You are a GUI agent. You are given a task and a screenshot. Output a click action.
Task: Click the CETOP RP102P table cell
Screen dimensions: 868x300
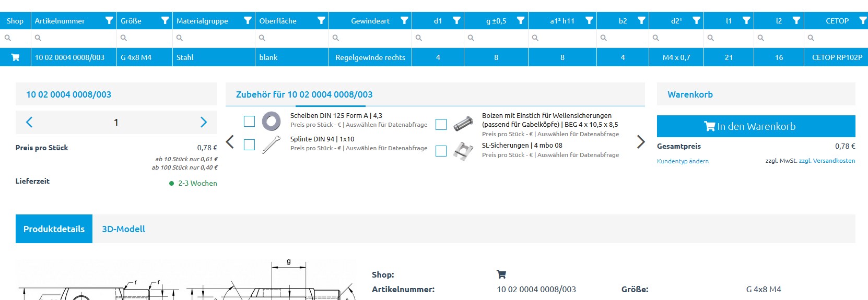click(837, 57)
